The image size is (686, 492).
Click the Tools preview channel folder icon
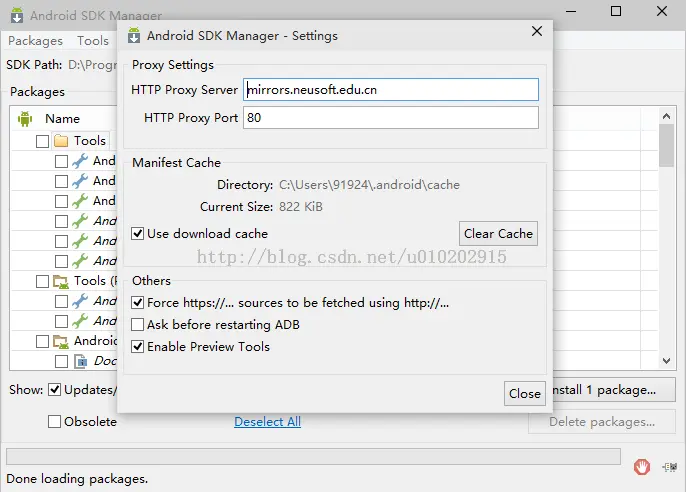(61, 281)
